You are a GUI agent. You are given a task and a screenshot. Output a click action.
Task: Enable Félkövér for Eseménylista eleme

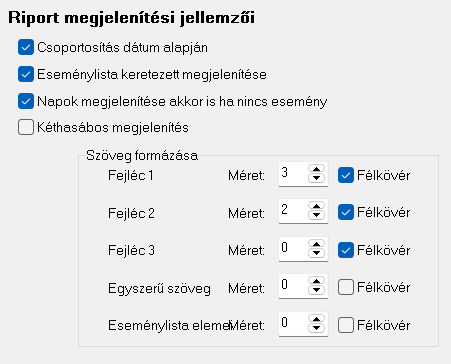tap(346, 325)
